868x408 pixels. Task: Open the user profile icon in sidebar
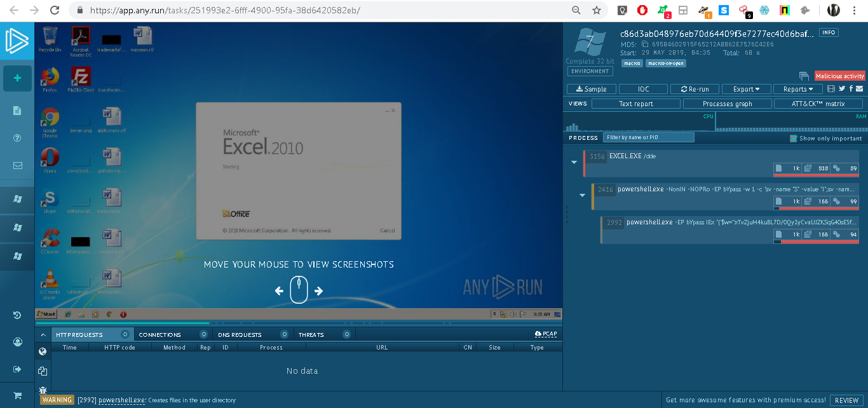pos(17,342)
